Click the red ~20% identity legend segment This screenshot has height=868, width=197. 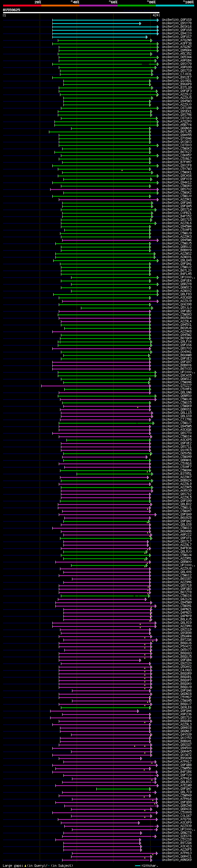click(x=22, y=6)
